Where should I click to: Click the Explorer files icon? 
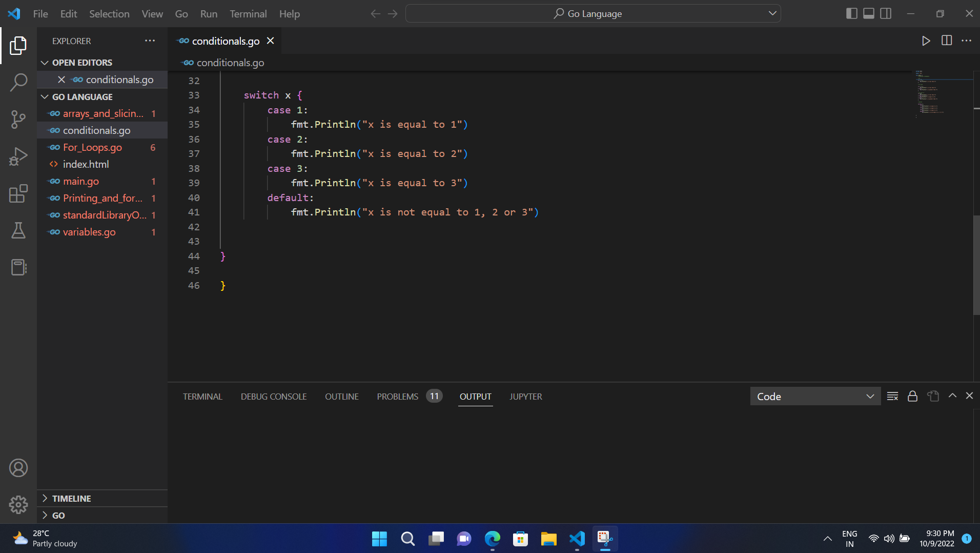coord(18,45)
